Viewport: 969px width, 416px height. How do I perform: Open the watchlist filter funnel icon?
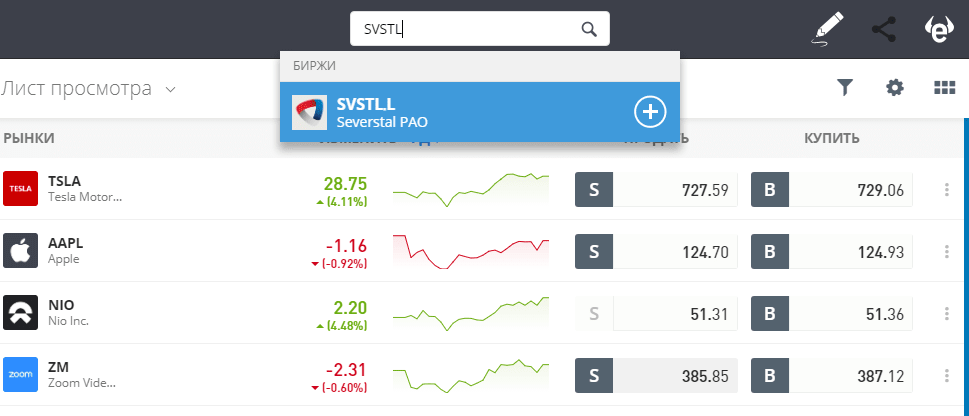[x=845, y=88]
